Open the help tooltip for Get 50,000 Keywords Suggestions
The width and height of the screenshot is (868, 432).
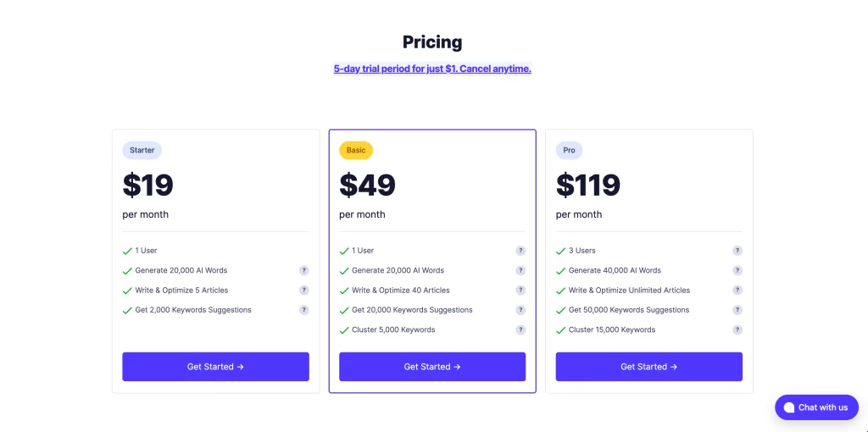click(737, 310)
